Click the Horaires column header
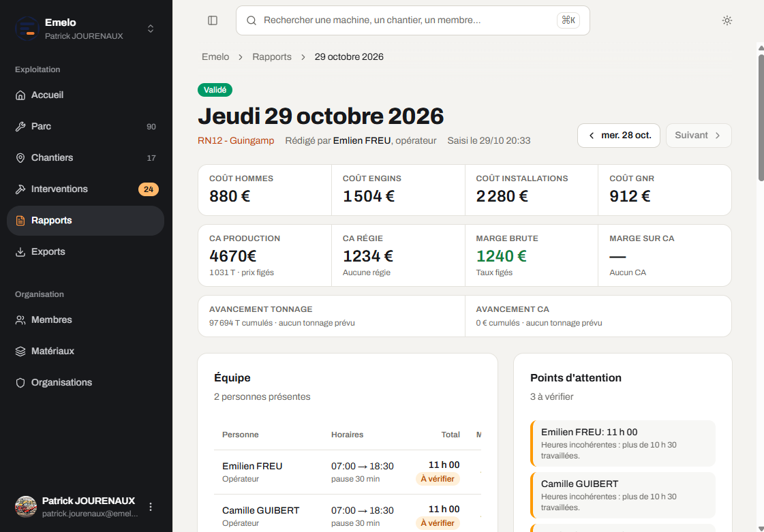The width and height of the screenshot is (764, 532). pos(348,435)
